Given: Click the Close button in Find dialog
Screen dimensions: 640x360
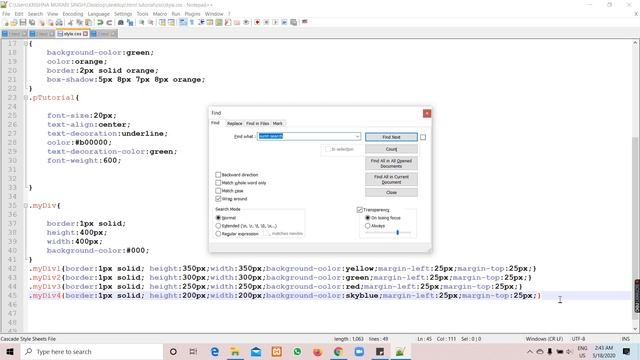Looking at the screenshot, I should [391, 192].
